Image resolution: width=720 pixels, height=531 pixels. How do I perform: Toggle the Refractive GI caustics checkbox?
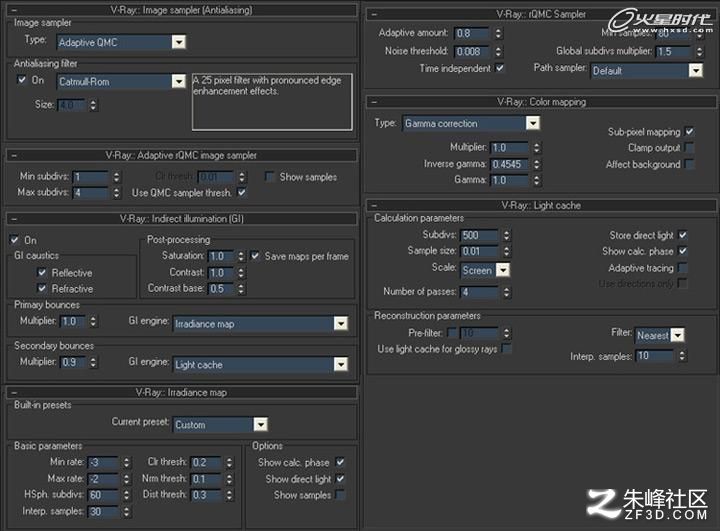click(42, 288)
